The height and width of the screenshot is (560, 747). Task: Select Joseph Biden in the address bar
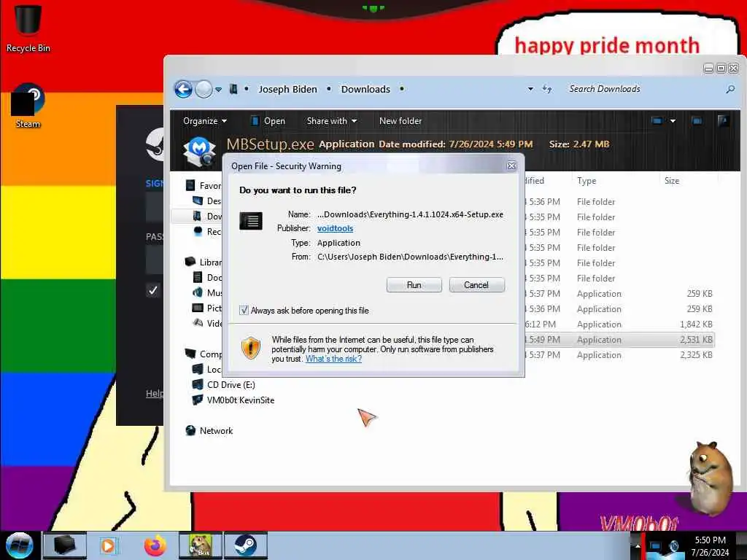coord(287,89)
